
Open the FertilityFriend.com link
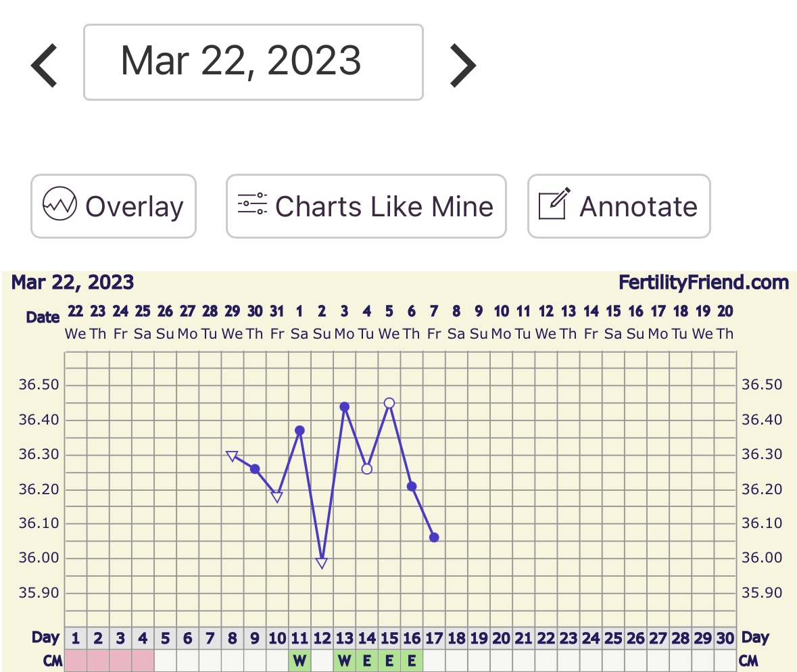pos(703,283)
